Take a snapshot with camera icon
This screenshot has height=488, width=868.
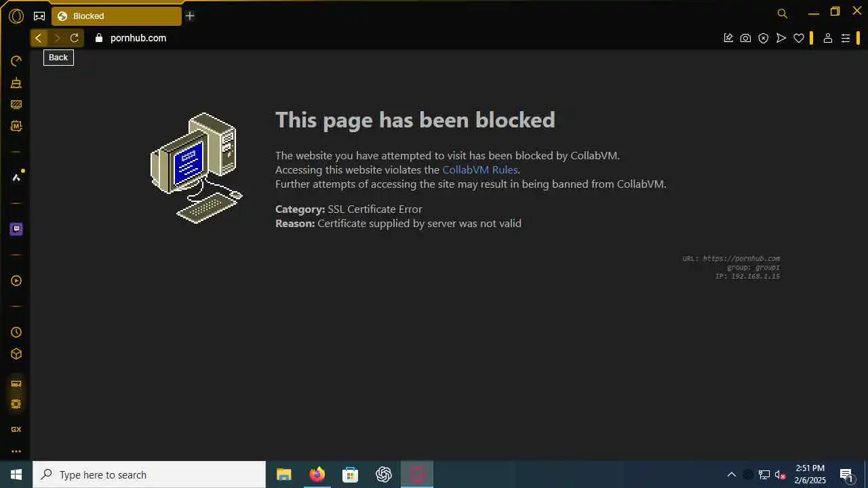coord(746,38)
